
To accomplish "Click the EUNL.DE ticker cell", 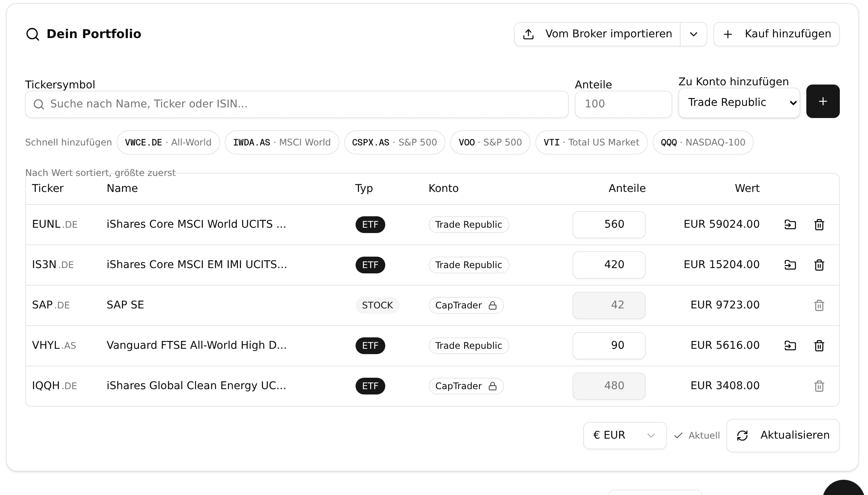I will coord(55,224).
